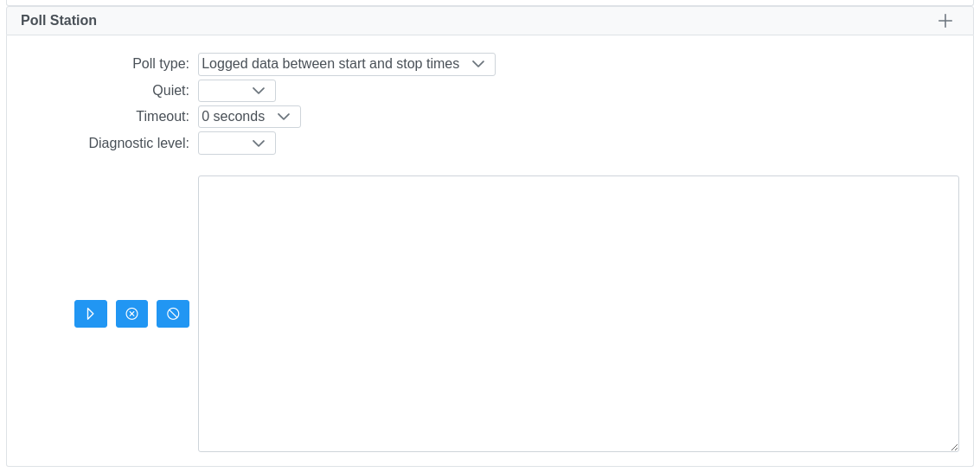Image resolution: width=980 pixels, height=472 pixels.
Task: Open the Poll type dropdown
Action: pos(346,64)
